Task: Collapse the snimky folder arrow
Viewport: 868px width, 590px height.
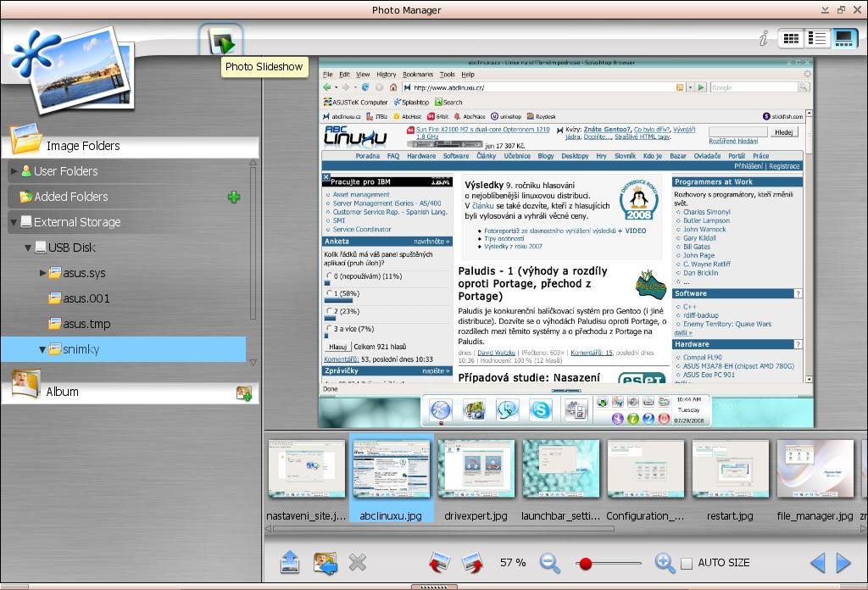Action: click(x=42, y=350)
